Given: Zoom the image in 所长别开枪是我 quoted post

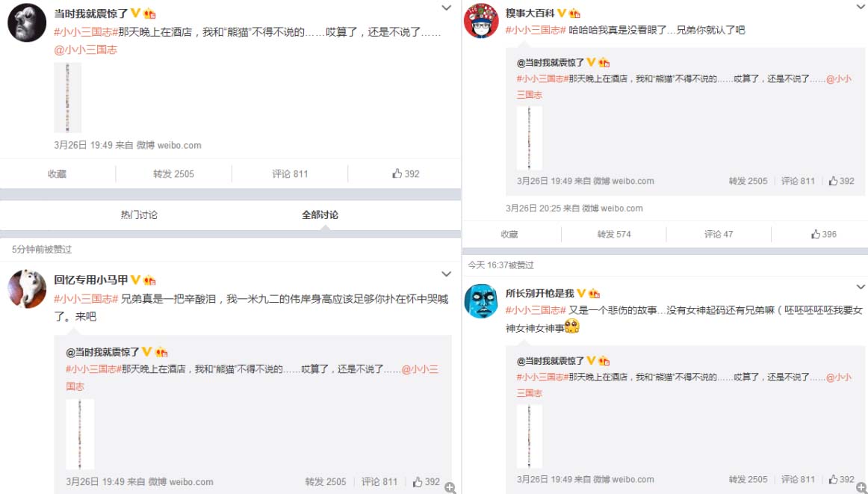Looking at the screenshot, I should click(861, 487).
